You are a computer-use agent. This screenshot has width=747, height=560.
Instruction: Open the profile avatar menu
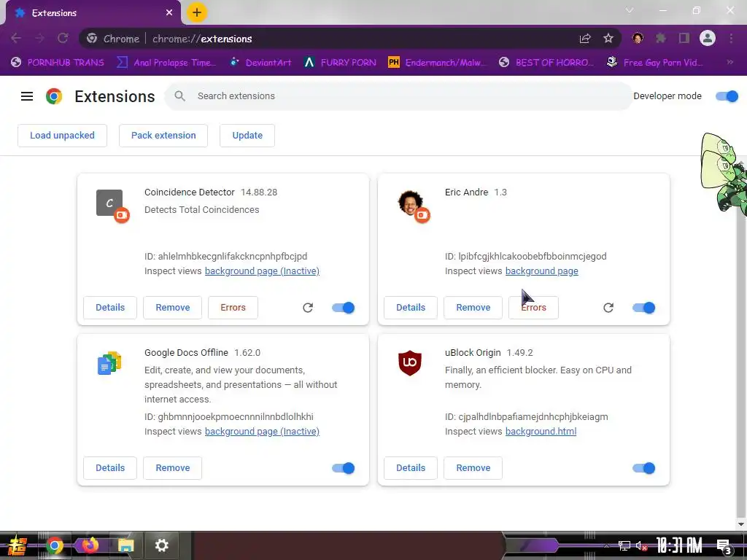(x=708, y=38)
